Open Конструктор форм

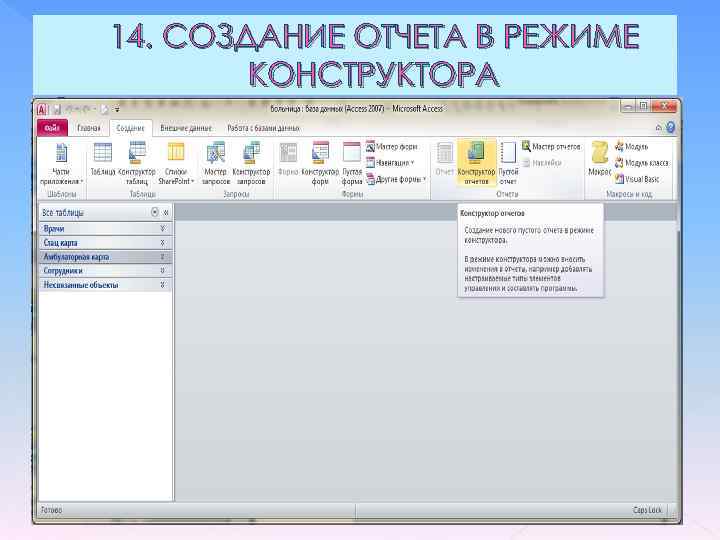tap(320, 164)
